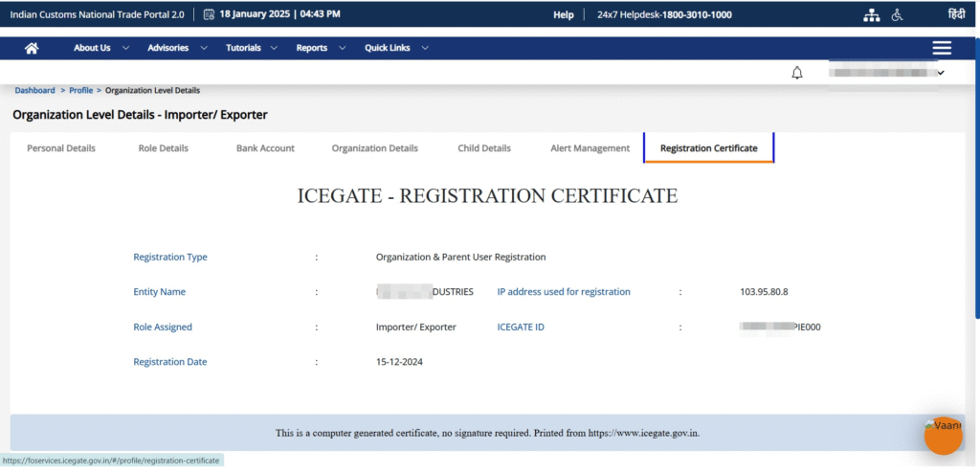Switch language using the Hindi icon

tap(956, 14)
